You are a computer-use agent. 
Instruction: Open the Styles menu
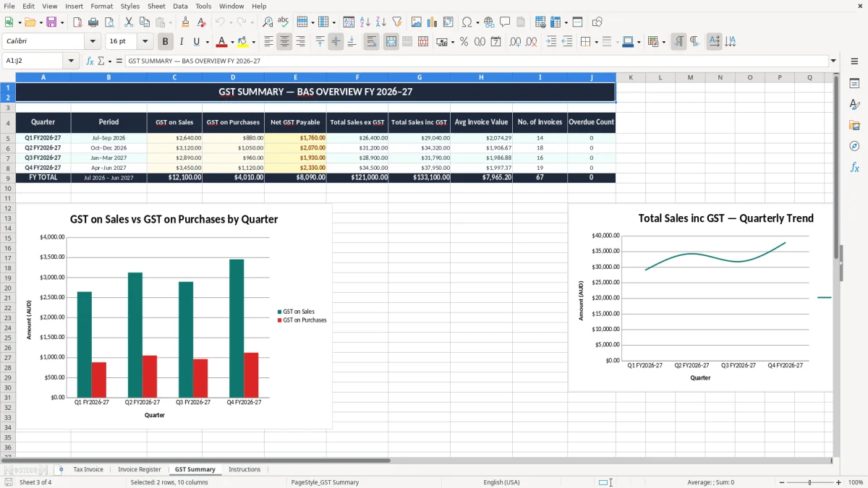130,6
